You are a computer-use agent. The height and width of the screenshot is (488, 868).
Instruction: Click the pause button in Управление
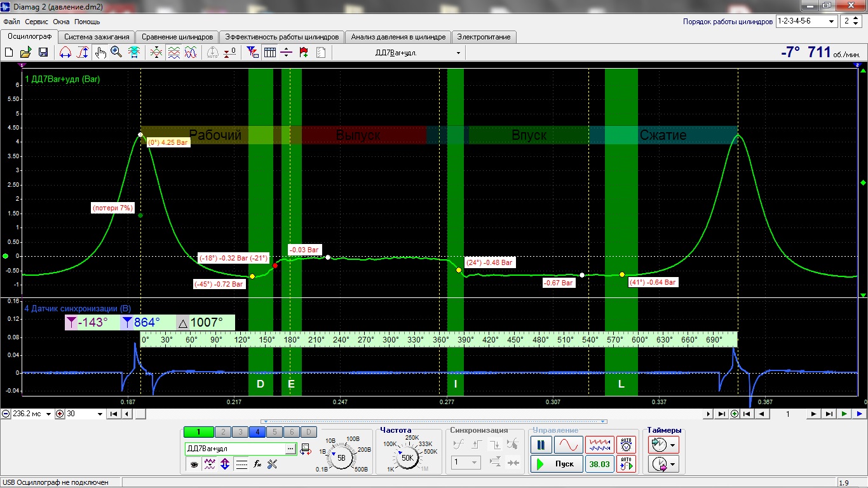pyautogui.click(x=541, y=445)
